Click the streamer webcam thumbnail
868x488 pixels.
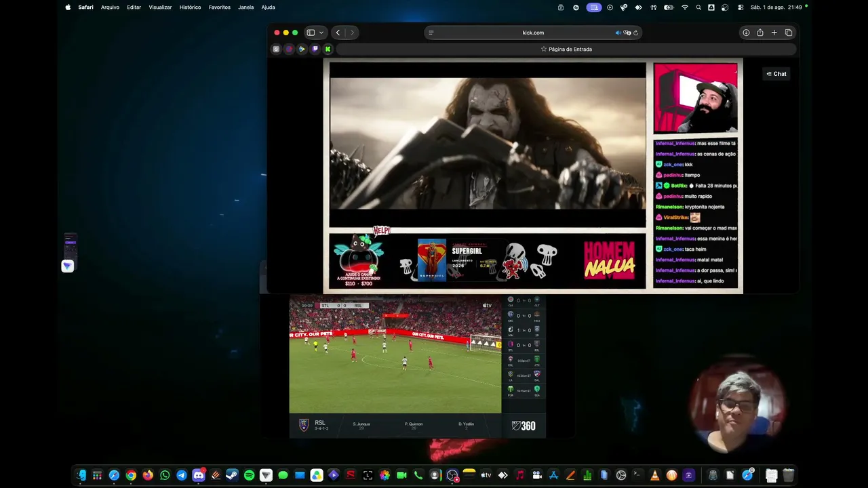pyautogui.click(x=695, y=98)
